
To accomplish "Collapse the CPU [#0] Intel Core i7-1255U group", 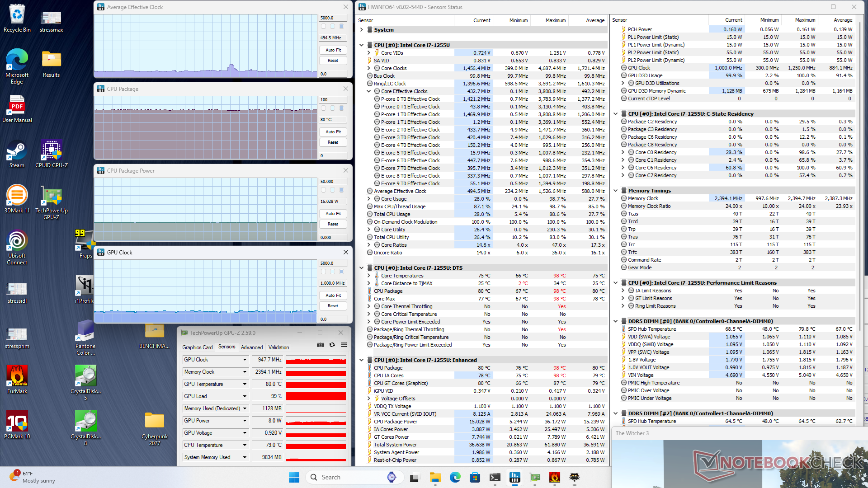I will pyautogui.click(x=361, y=45).
